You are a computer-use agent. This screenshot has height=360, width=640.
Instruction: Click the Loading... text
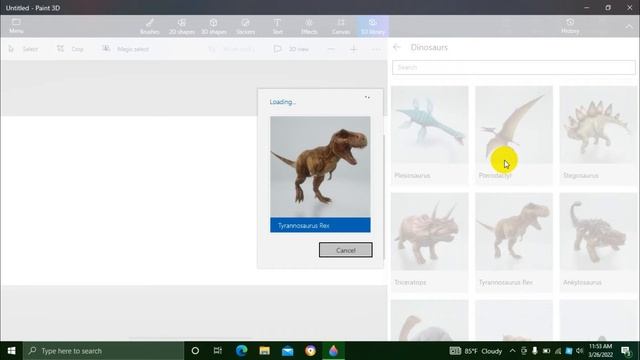282,102
